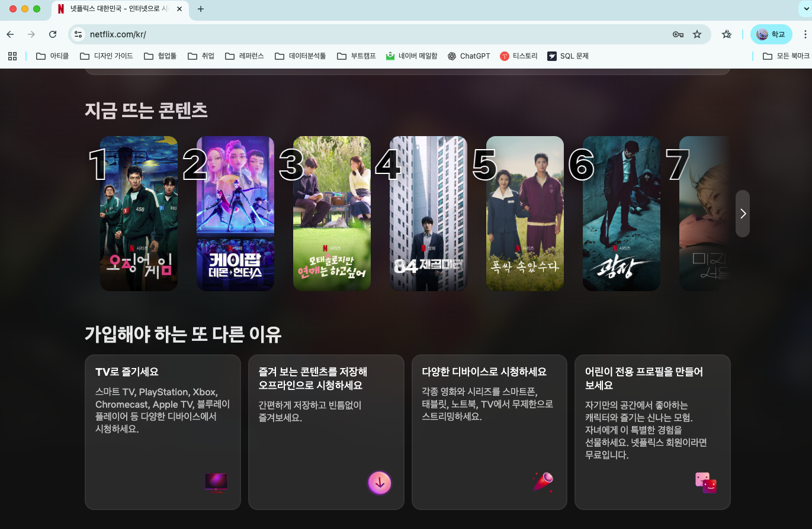The height and width of the screenshot is (529, 812).
Task: Open the bookmarks star icon beside profile
Action: click(x=727, y=34)
